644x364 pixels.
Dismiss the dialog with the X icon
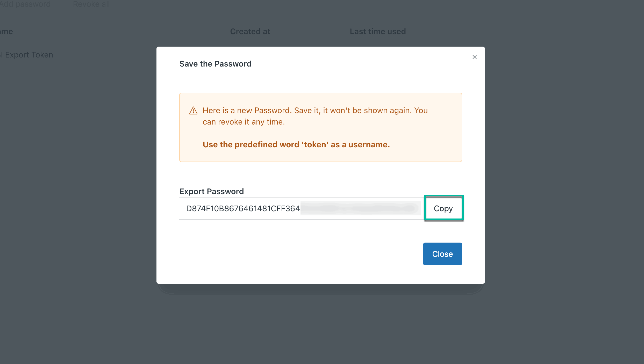pyautogui.click(x=474, y=57)
